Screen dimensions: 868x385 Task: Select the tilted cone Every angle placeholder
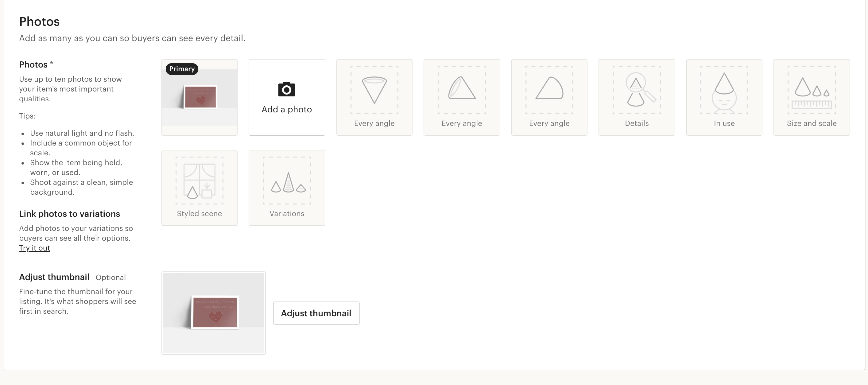click(462, 97)
